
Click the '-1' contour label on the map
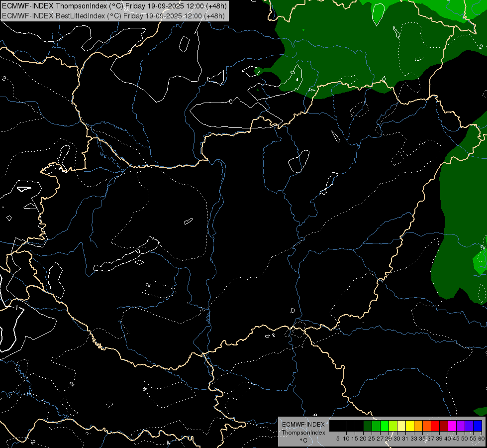[15, 308]
